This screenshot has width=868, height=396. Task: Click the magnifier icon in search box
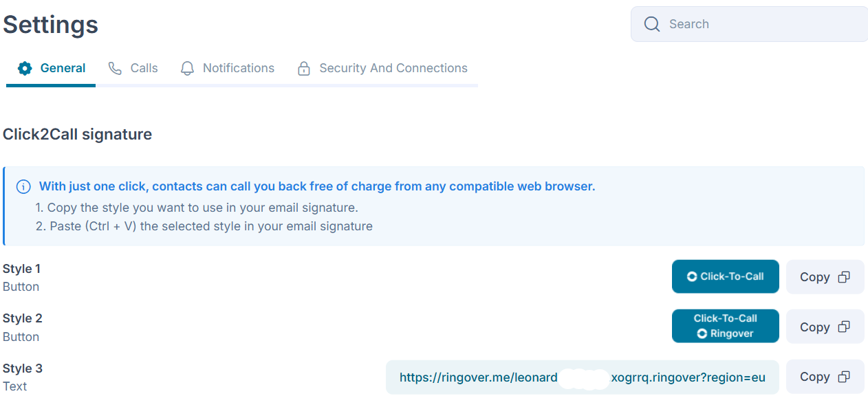(x=652, y=24)
